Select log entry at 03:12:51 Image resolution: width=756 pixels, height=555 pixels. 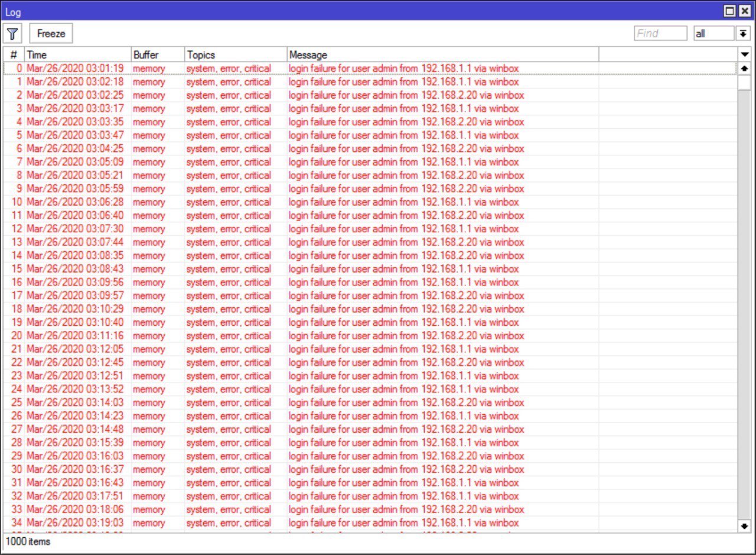click(x=370, y=376)
